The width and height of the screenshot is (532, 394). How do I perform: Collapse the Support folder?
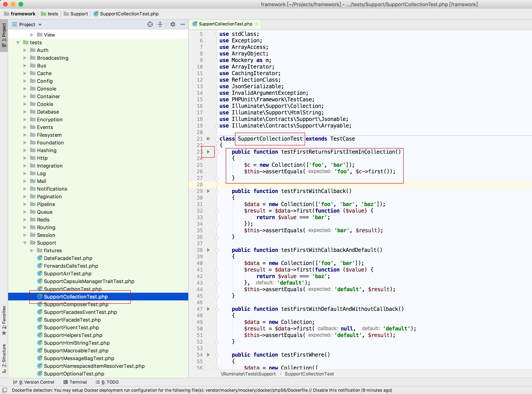(25, 243)
